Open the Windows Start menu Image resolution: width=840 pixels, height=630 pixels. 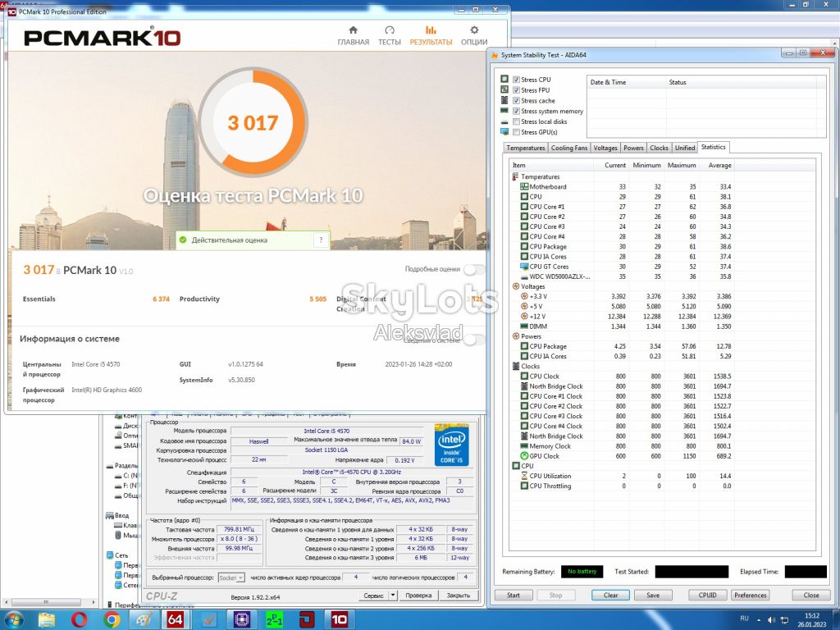click(x=14, y=620)
